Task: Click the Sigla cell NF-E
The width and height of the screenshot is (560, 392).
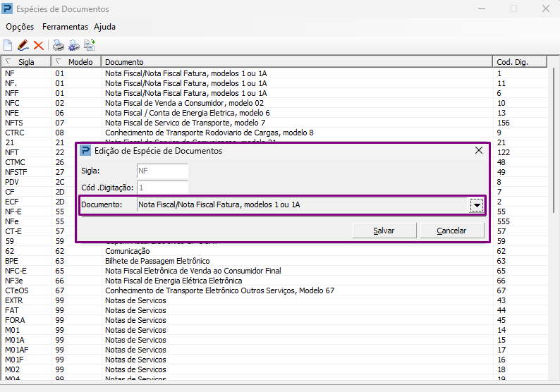Action: pos(13,212)
